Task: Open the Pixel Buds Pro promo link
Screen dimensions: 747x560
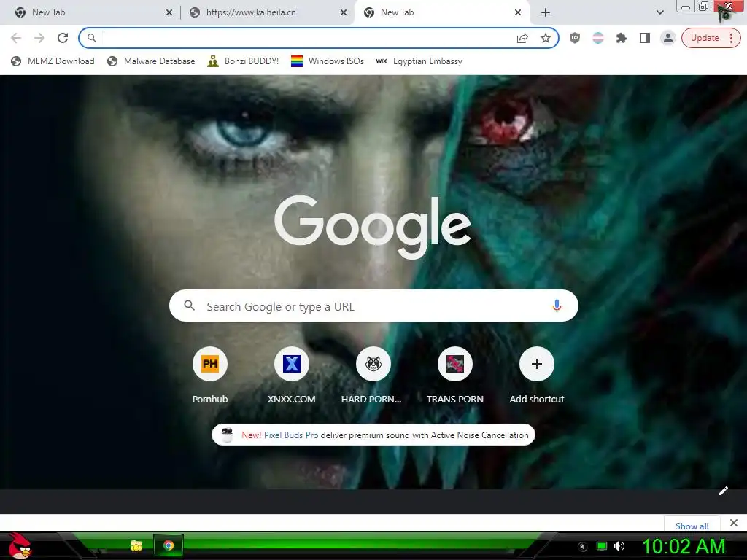Action: point(290,435)
